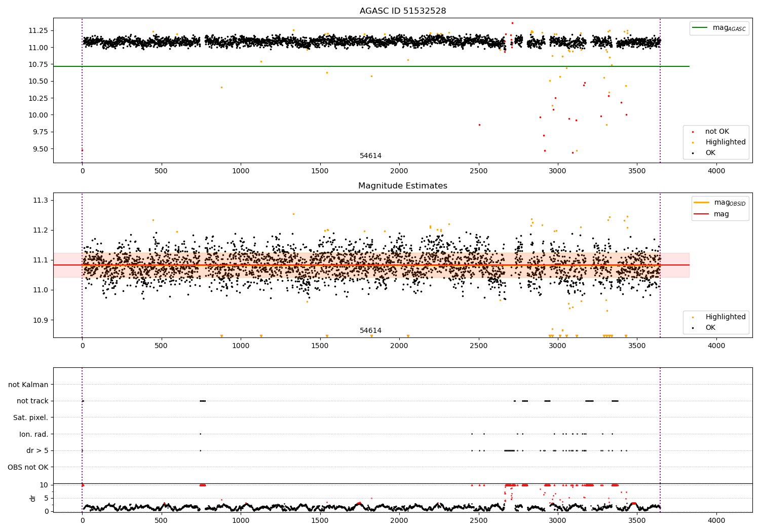Click the 10.25 y-axis tick label
The width and height of the screenshot is (760, 532).
pos(39,98)
